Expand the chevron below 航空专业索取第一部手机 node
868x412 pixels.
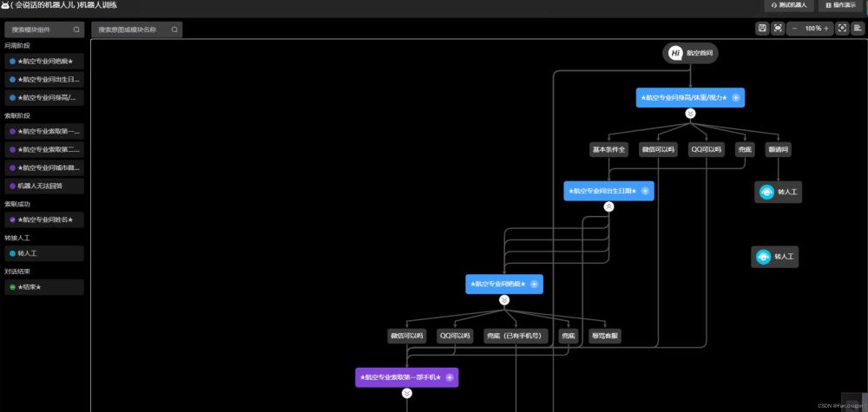tap(406, 393)
